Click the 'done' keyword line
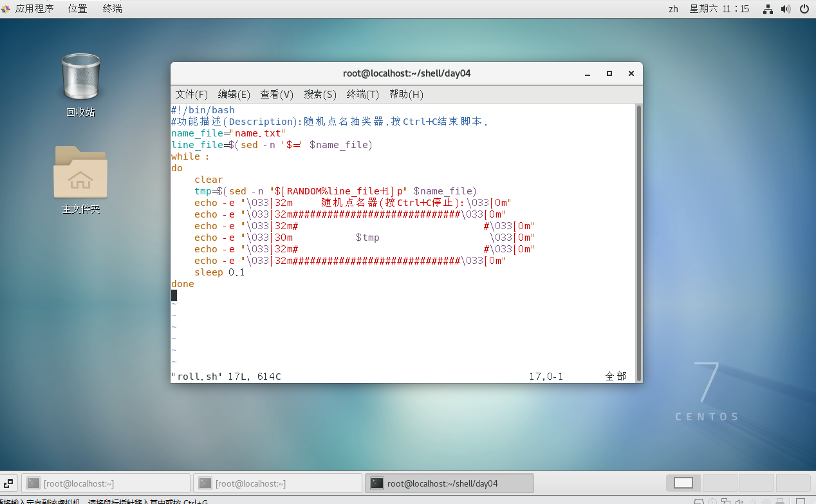 tap(183, 284)
